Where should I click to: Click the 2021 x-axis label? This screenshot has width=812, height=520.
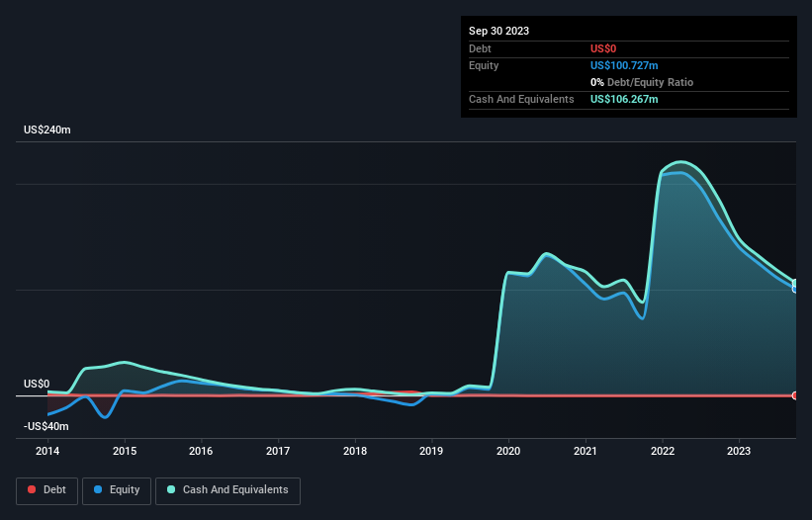click(x=586, y=451)
